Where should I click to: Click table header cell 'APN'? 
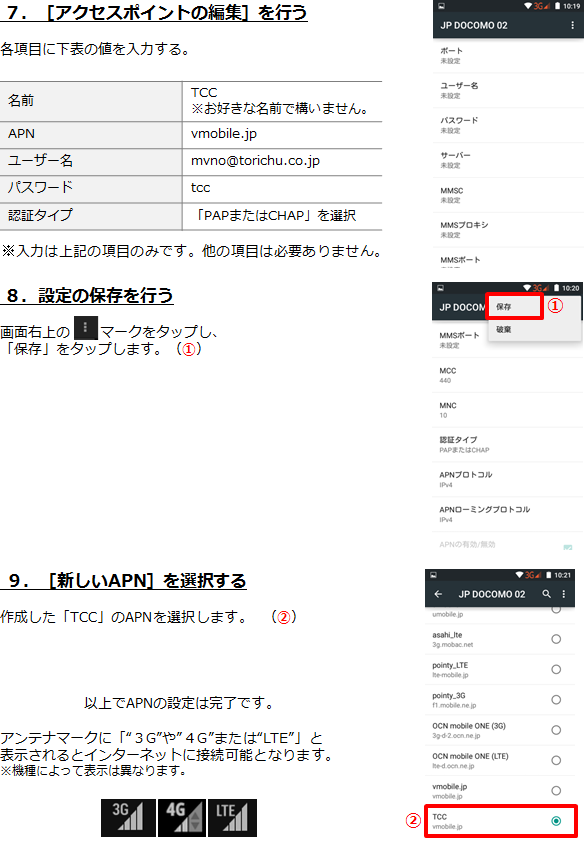coord(91,135)
